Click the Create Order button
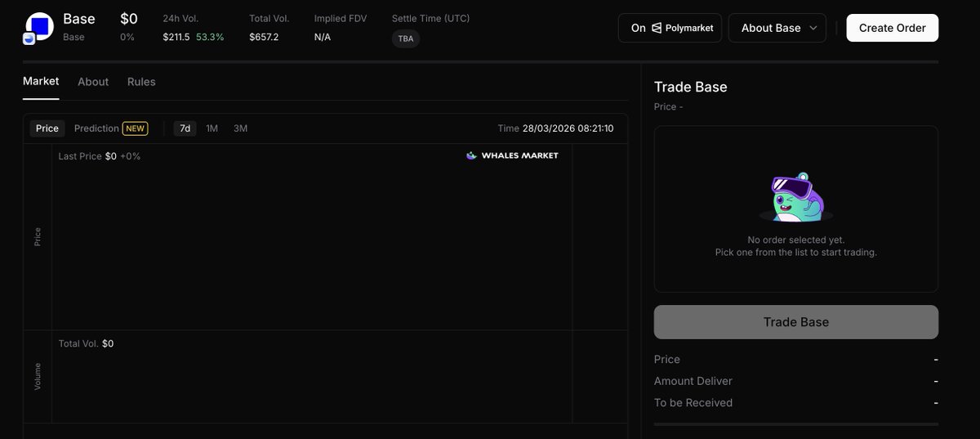The height and width of the screenshot is (439, 980). [892, 28]
